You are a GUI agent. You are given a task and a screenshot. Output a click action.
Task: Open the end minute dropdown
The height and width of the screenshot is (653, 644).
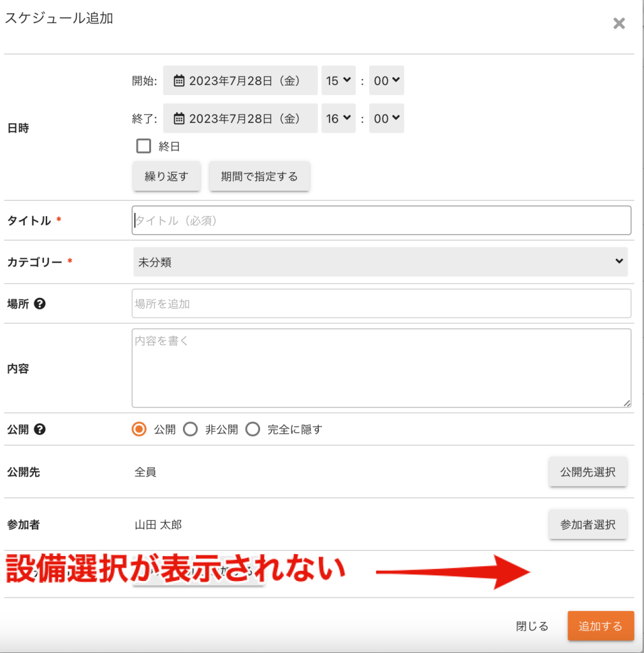(386, 119)
